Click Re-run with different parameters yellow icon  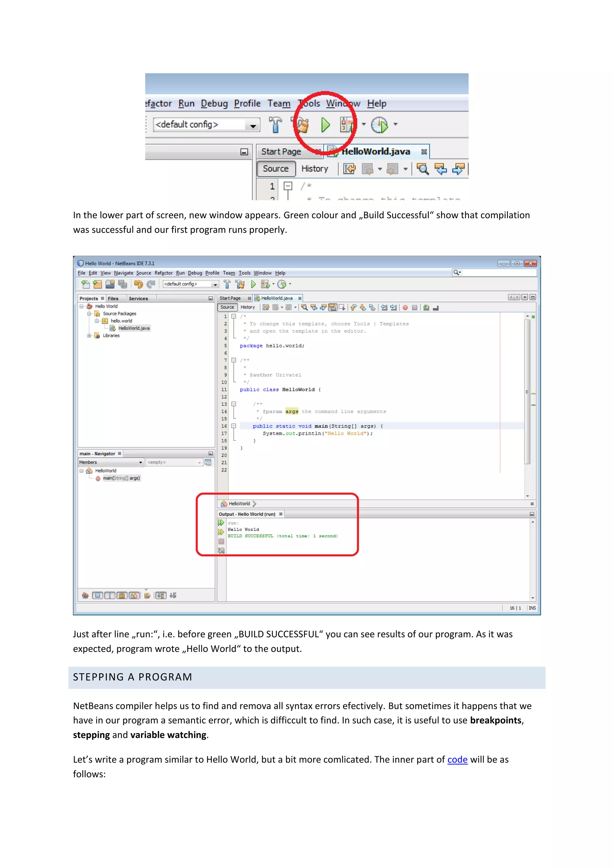click(x=221, y=532)
